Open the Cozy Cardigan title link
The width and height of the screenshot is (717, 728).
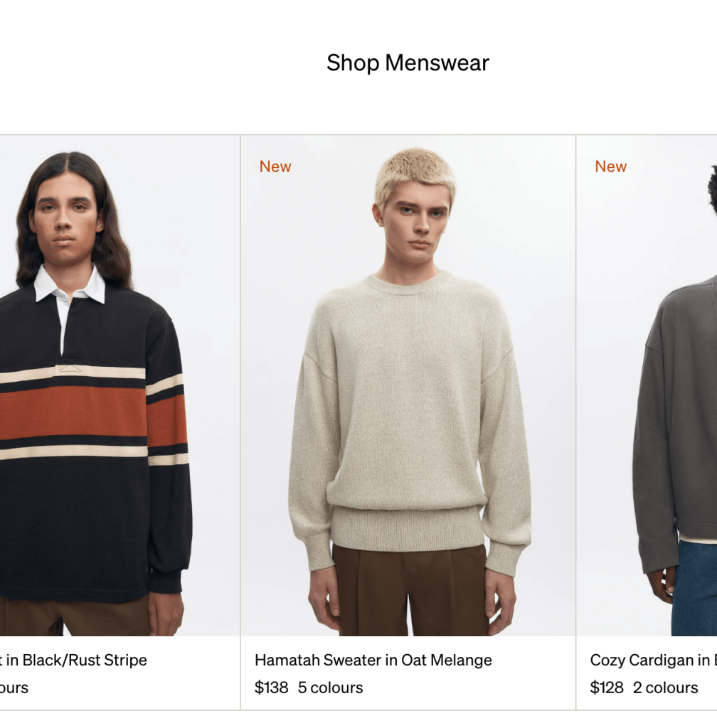point(654,660)
